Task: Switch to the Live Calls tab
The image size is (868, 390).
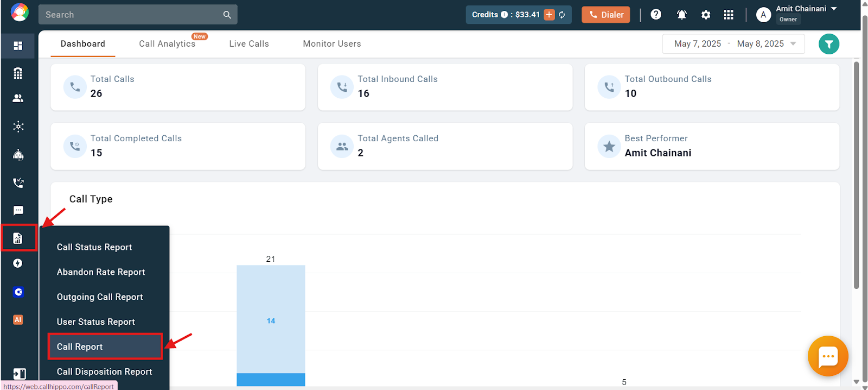Action: coord(249,44)
